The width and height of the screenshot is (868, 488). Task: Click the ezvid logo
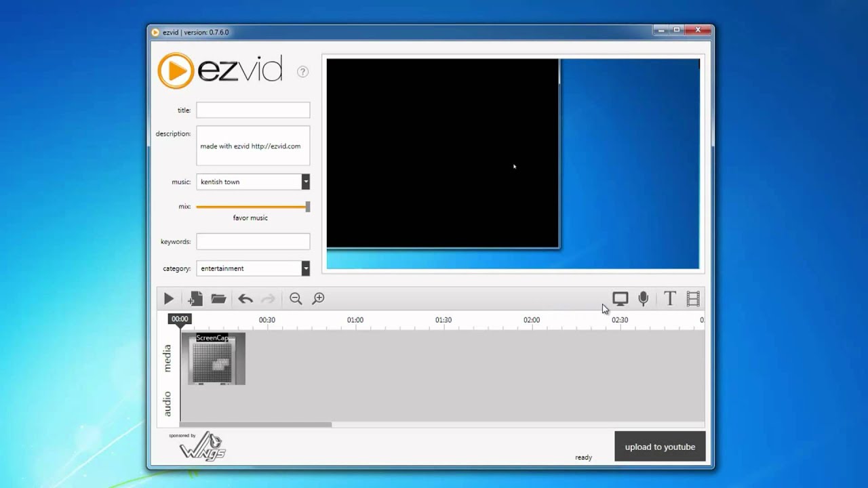click(220, 70)
